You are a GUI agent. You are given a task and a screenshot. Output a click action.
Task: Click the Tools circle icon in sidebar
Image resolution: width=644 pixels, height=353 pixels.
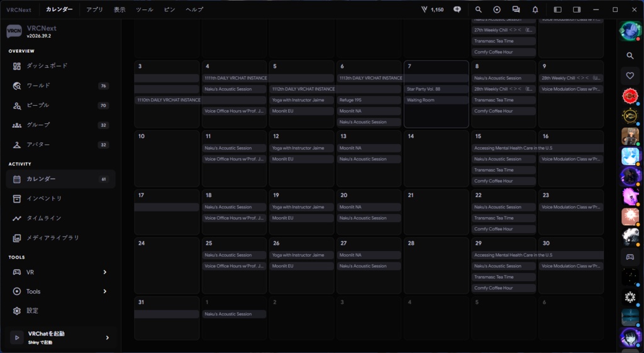tap(17, 291)
